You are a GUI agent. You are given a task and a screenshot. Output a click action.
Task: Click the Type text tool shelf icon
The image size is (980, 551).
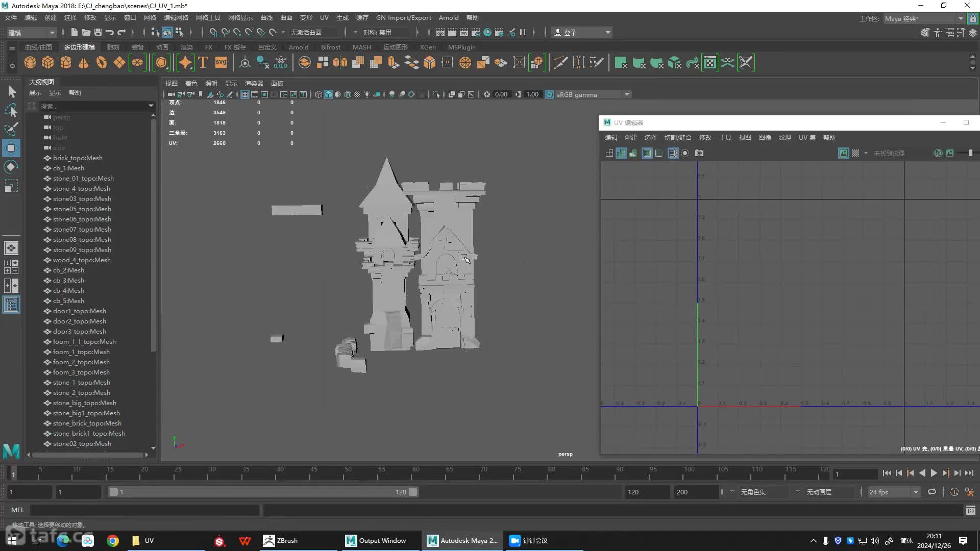pyautogui.click(x=203, y=62)
